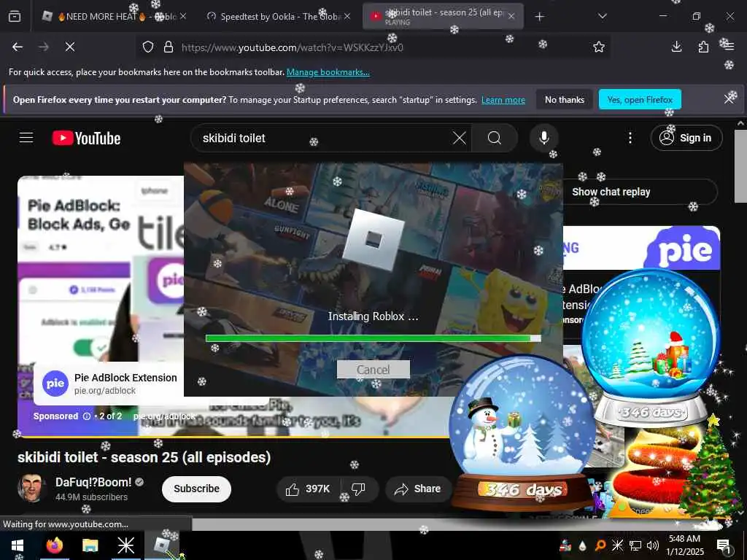Click the YouTube search magnifier button
747x560 pixels.
click(x=495, y=138)
